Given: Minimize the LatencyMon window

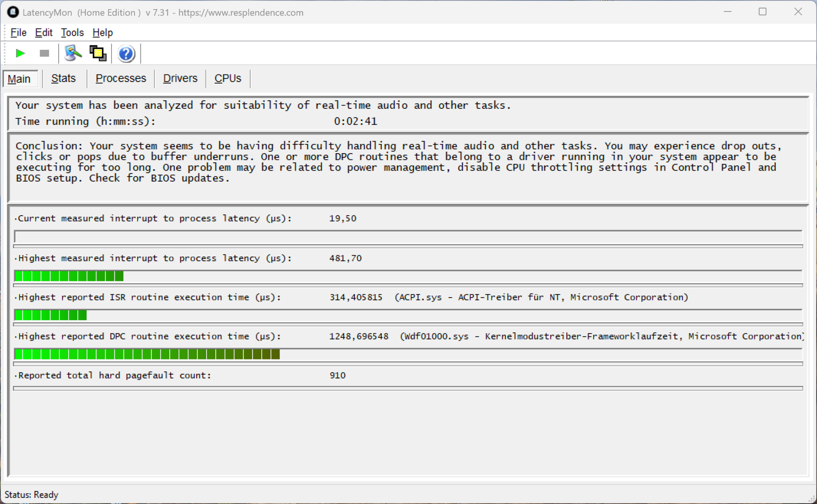Looking at the screenshot, I should coord(727,12).
